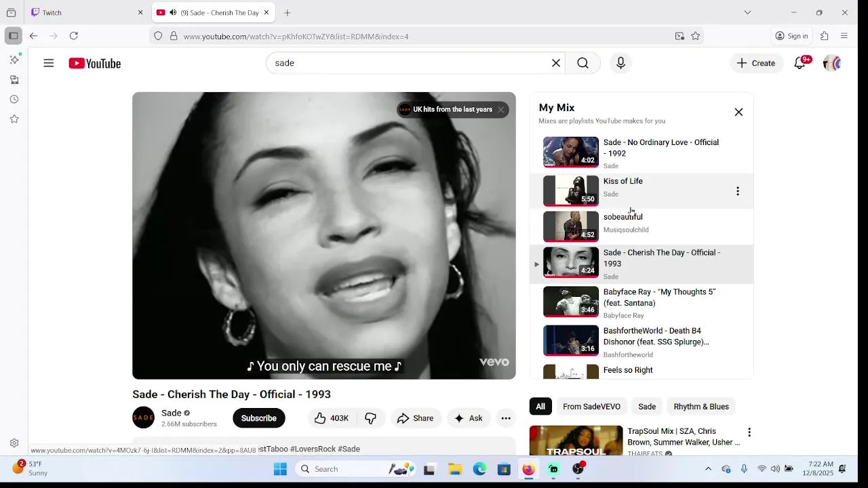868x488 pixels.
Task: Open sidebar settings gear
Action: tap(14, 443)
